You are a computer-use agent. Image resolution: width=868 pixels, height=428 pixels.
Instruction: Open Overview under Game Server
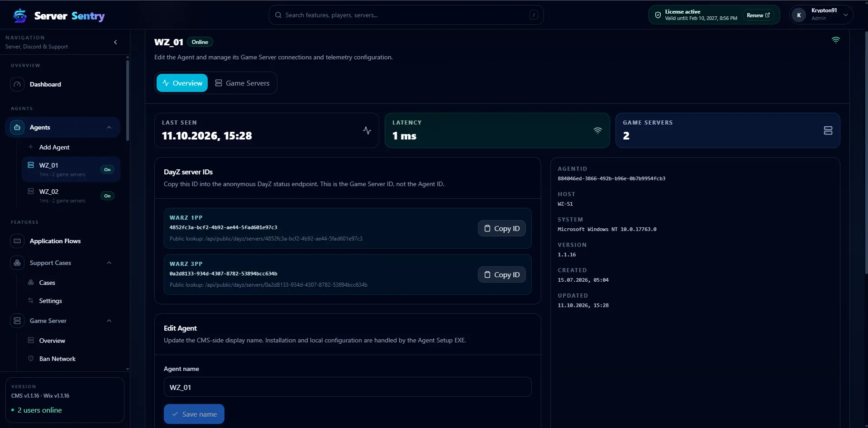(52, 341)
